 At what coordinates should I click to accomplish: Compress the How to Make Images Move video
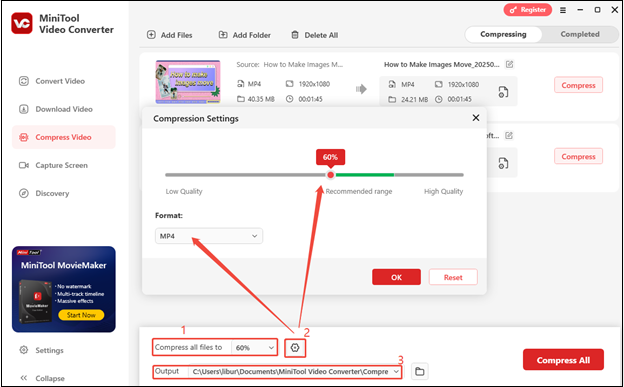pos(578,85)
